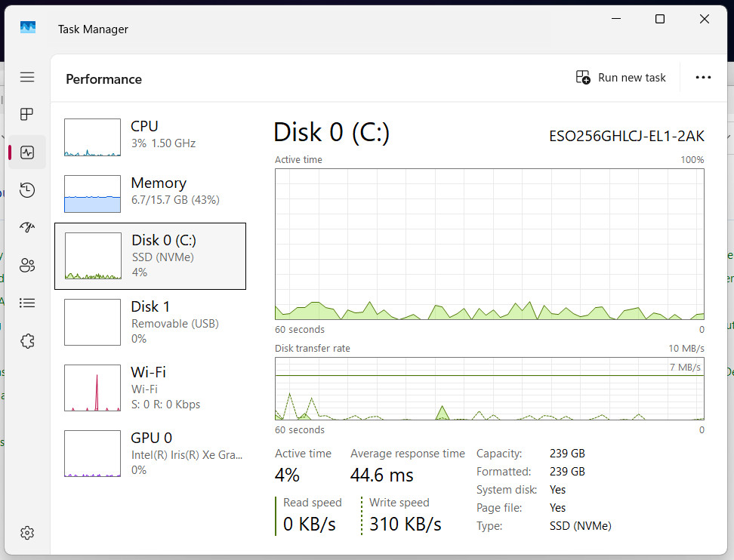Screen dimensions: 734x560
Task: Select the Performance page icon
Action: (27, 152)
